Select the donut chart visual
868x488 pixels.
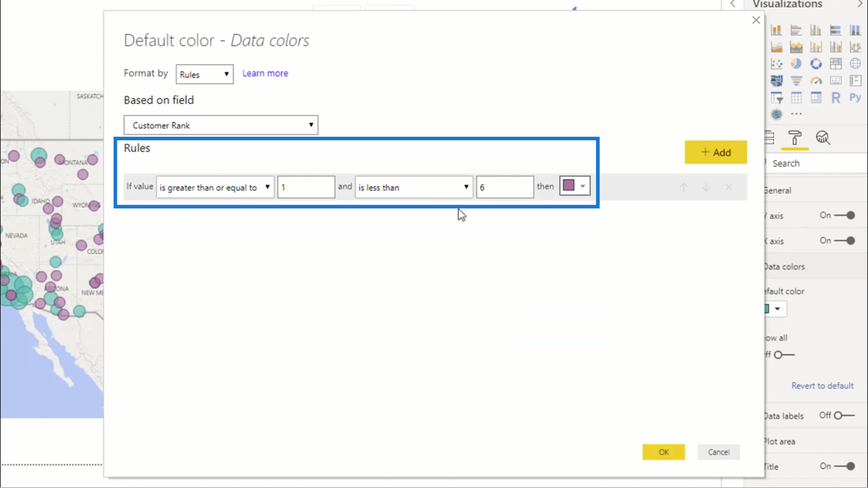click(816, 64)
